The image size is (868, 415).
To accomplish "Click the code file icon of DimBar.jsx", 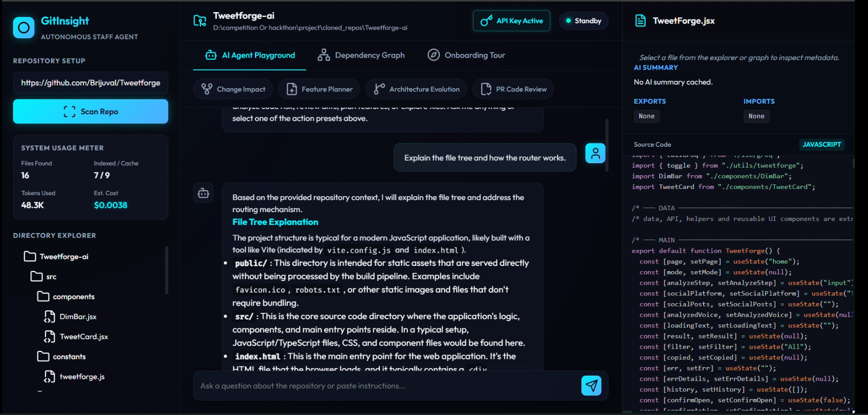I will pos(49,317).
